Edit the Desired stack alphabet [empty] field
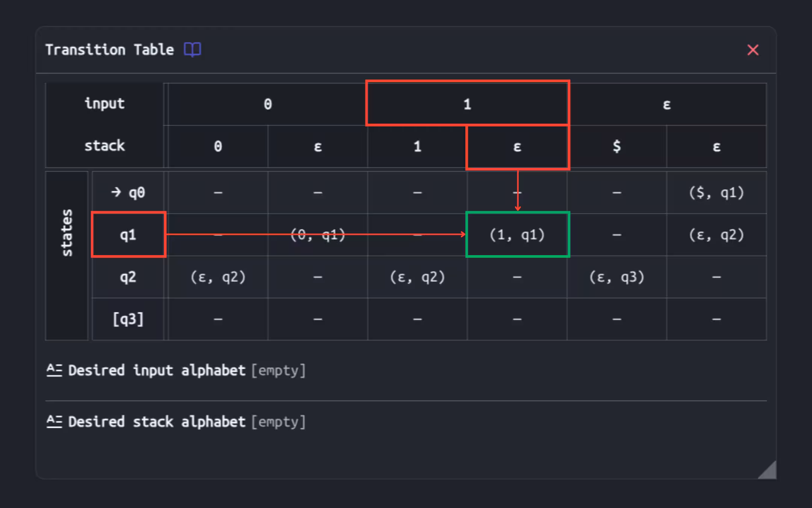The height and width of the screenshot is (508, 812). point(278,422)
